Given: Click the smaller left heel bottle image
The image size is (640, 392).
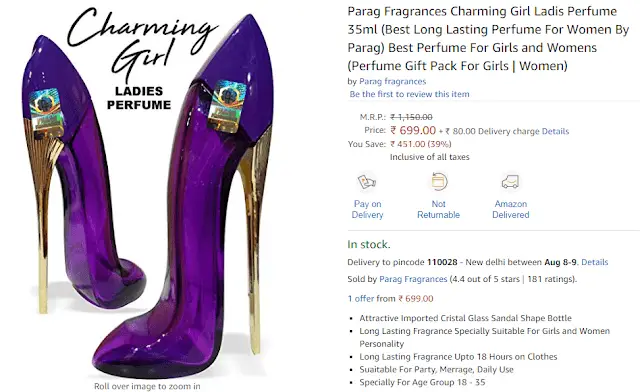Looking at the screenshot, I should click(82, 174).
